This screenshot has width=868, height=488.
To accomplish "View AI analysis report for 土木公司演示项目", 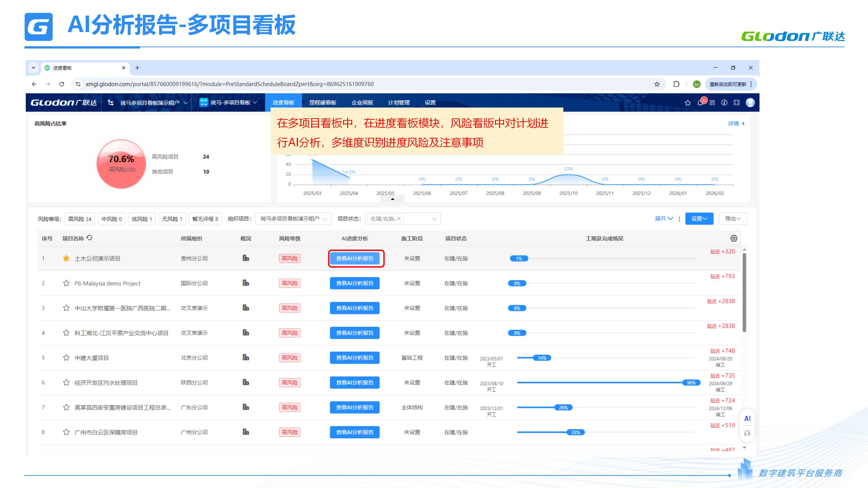I will click(x=354, y=258).
